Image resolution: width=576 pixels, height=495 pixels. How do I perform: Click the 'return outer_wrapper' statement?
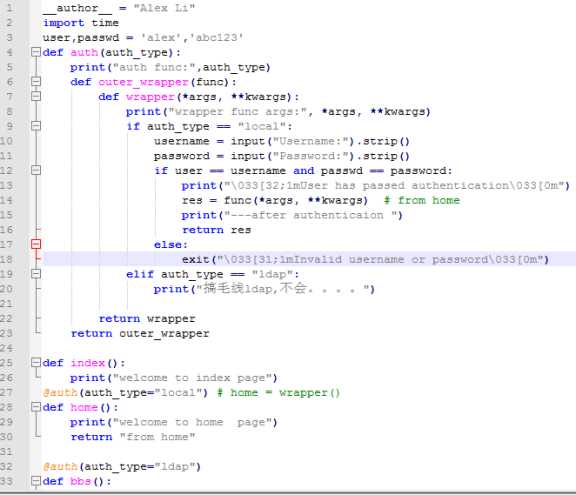click(x=140, y=333)
